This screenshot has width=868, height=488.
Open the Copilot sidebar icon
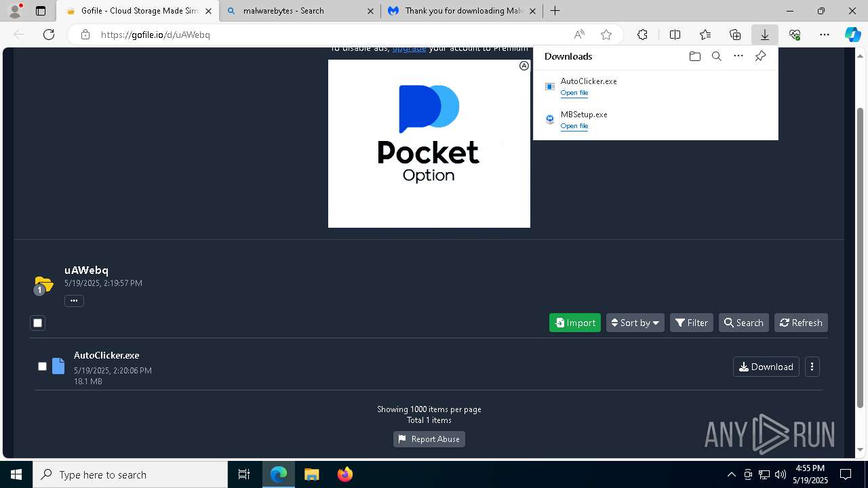852,35
